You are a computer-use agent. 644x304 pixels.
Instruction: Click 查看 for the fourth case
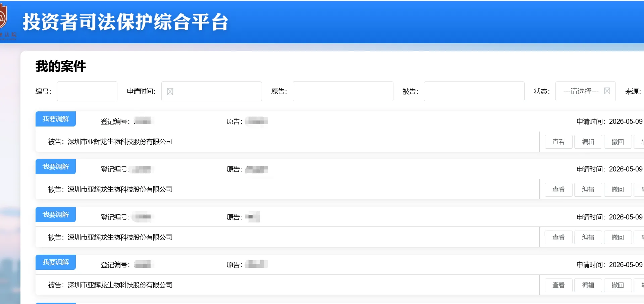[558, 285]
